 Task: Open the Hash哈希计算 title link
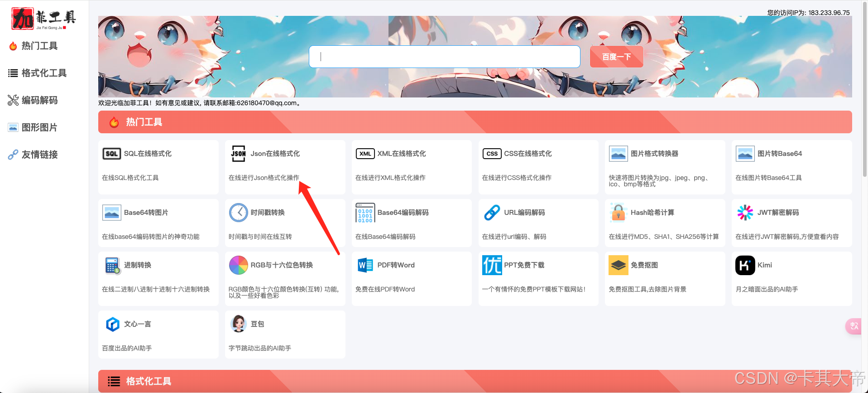652,213
